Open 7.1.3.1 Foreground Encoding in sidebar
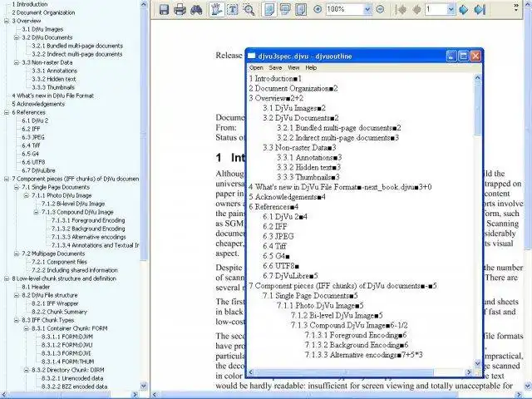 (88, 220)
